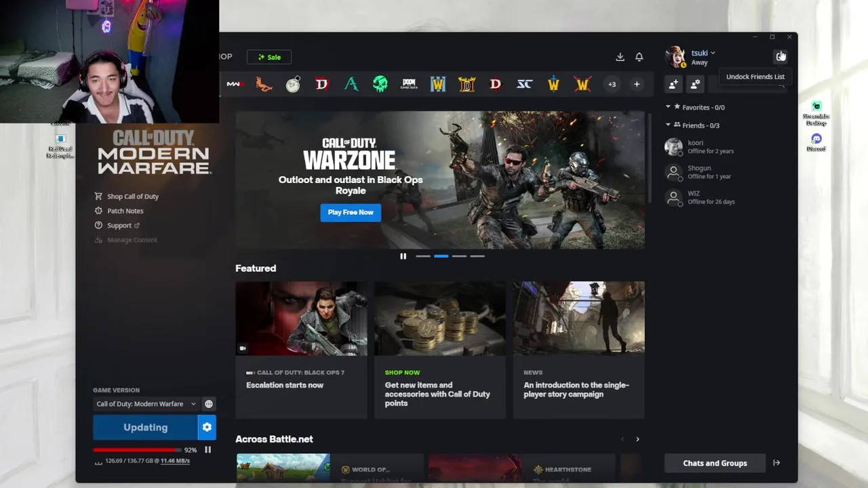Open the Modern Warfare III game icon
The image size is (868, 488).
[x=235, y=84]
